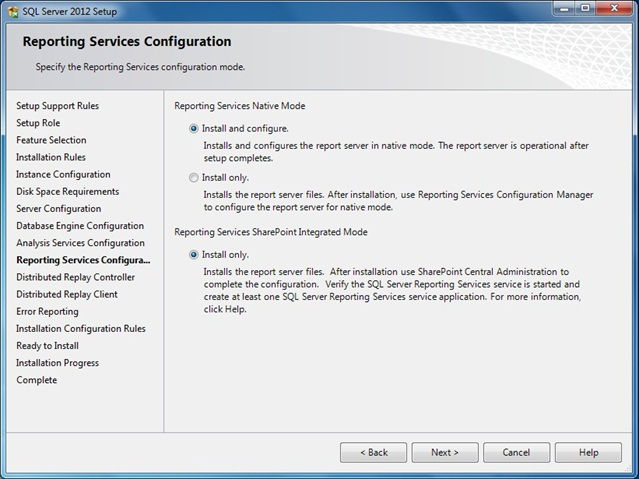Select Database Engine Configuration step
639x479 pixels.
tap(80, 226)
